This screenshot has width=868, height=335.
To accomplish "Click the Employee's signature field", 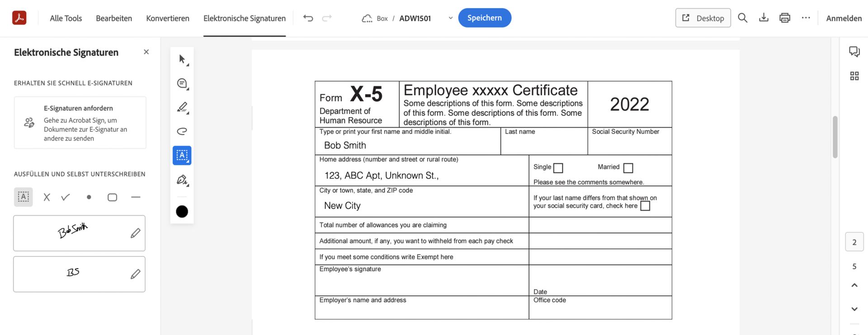I will point(422,280).
